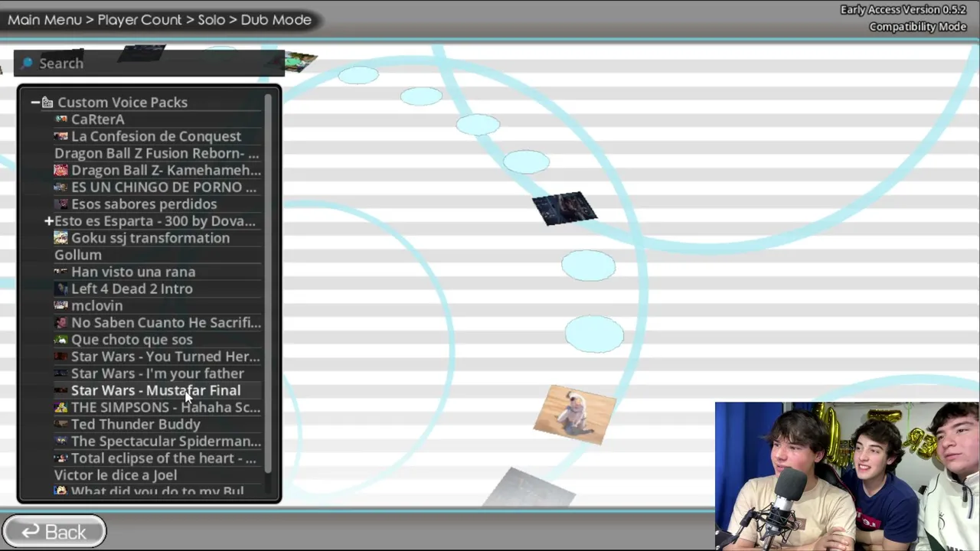980x551 pixels.
Task: Select Star Wars - I'm your father
Action: [158, 373]
